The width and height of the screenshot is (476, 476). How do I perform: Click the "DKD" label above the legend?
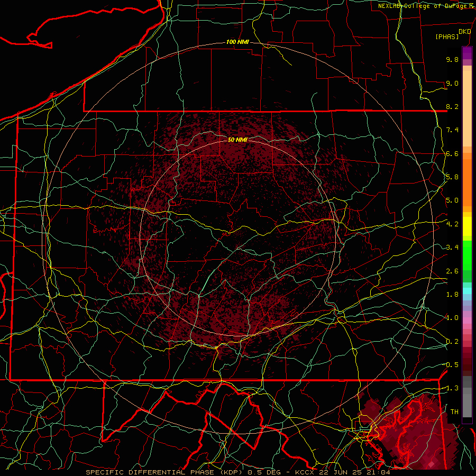click(x=464, y=32)
